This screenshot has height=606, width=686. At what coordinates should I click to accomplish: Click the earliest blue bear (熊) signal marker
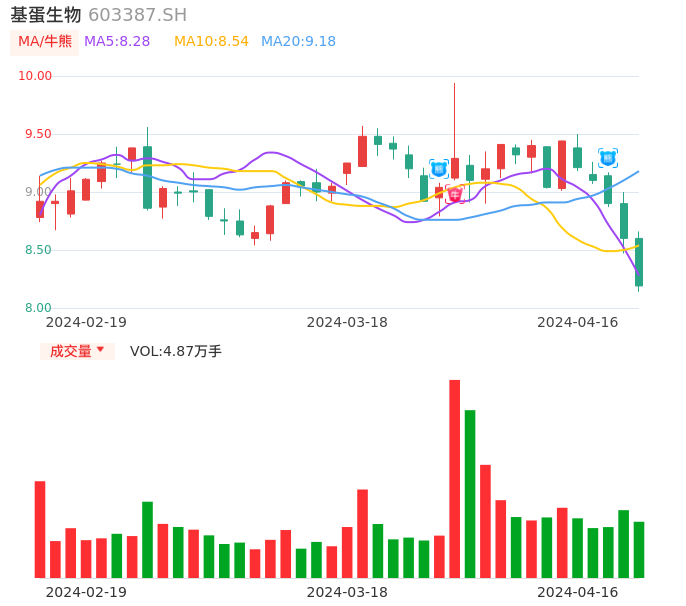click(x=439, y=168)
